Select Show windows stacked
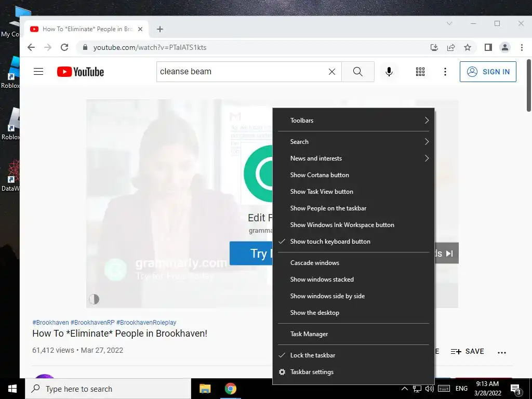 (353, 280)
